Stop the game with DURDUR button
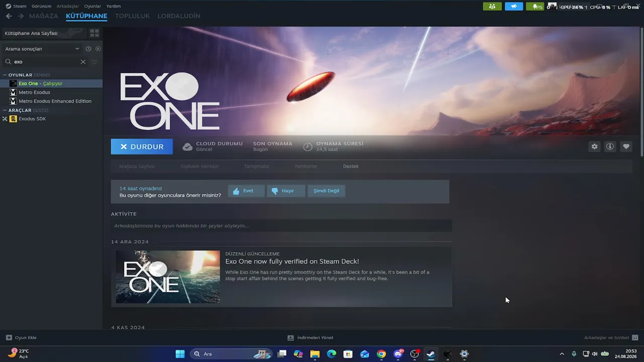 142,146
